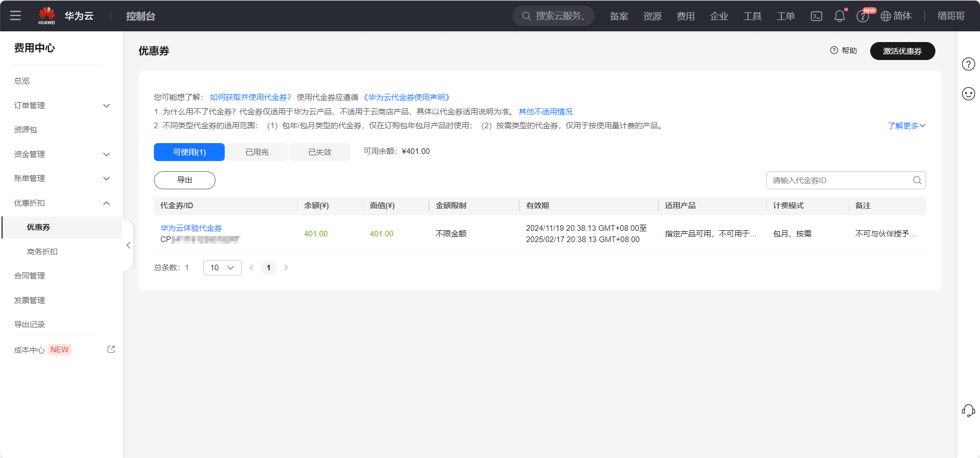Switch to the 已失效 tab
Image resolution: width=980 pixels, height=458 pixels.
[320, 152]
